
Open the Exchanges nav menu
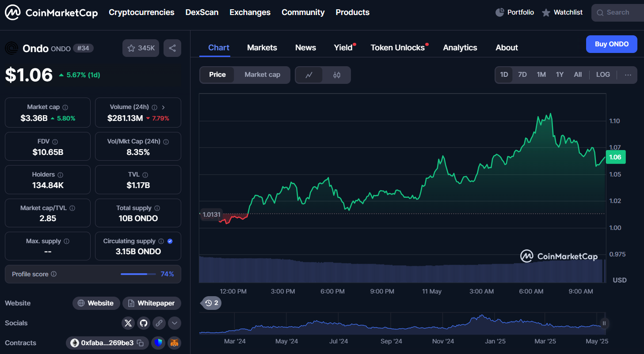click(250, 12)
